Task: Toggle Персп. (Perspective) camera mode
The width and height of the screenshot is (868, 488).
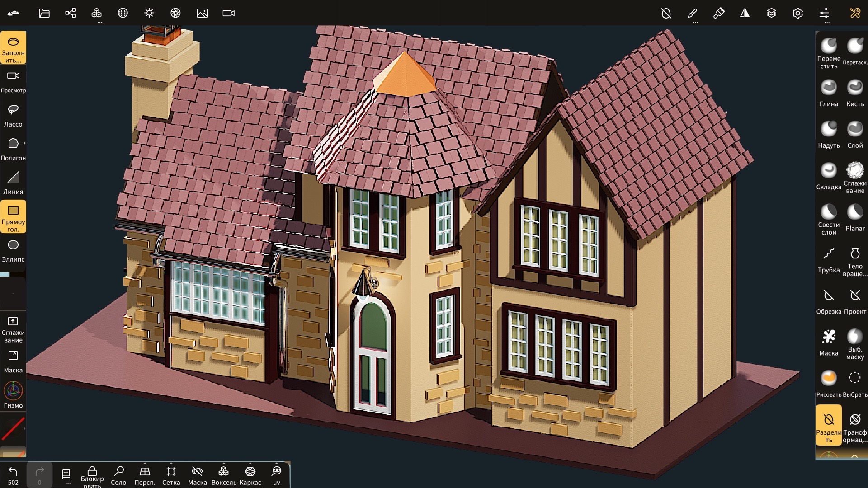Action: [145, 475]
